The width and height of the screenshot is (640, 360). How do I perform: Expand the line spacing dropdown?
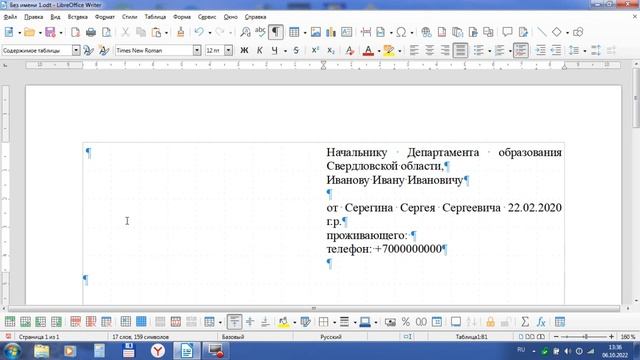tap(585, 51)
